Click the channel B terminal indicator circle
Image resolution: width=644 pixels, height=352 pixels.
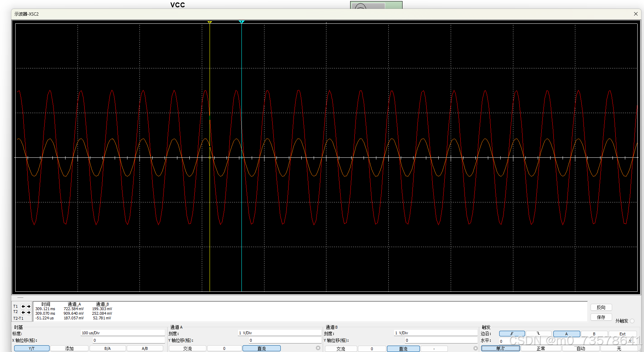click(475, 348)
